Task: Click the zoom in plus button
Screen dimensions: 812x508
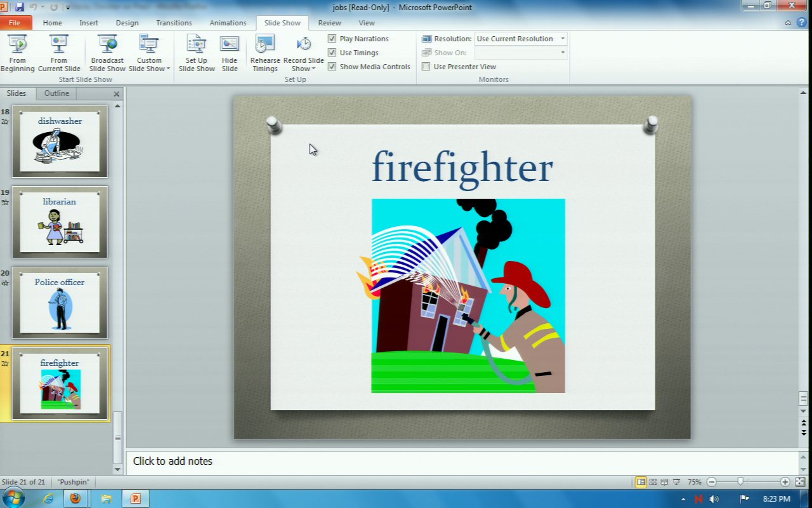Action: coord(785,482)
